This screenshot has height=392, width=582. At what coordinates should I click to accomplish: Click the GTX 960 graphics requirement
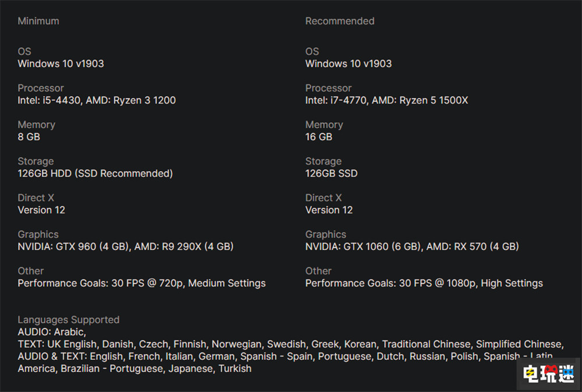(x=126, y=247)
